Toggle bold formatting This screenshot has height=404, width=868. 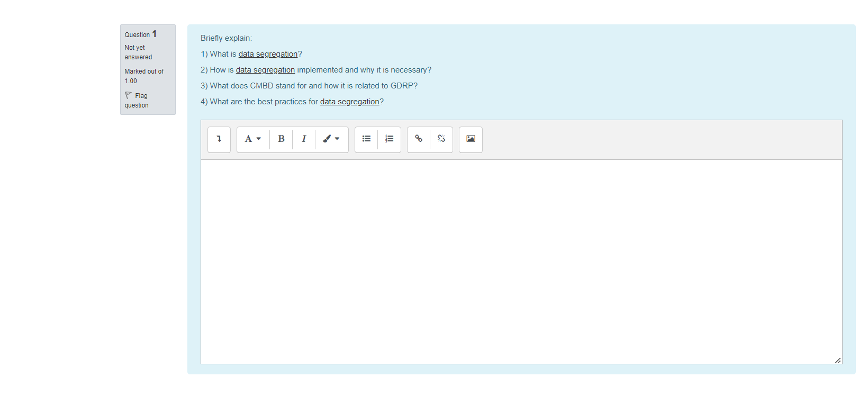click(281, 139)
